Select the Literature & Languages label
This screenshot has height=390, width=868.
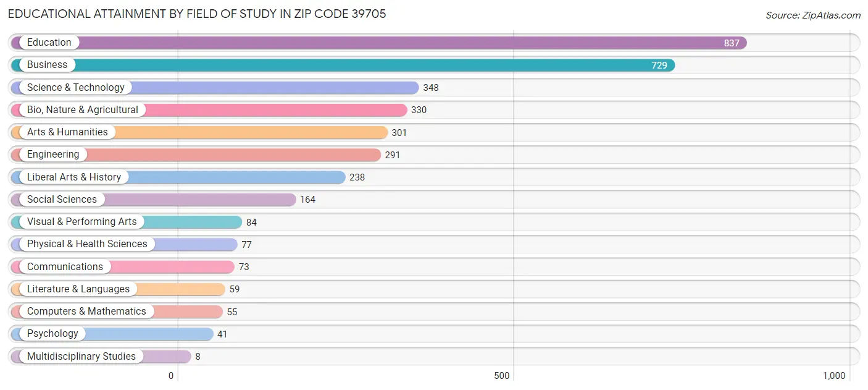78,289
